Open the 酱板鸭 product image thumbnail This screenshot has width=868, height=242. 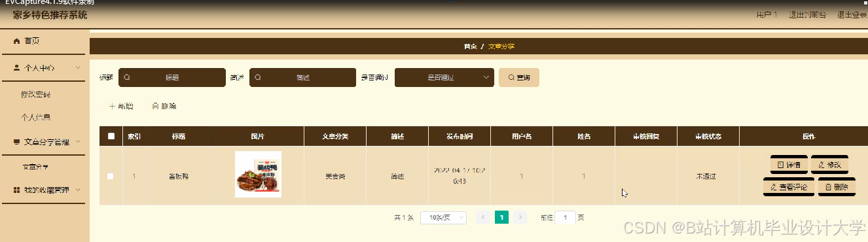click(258, 174)
